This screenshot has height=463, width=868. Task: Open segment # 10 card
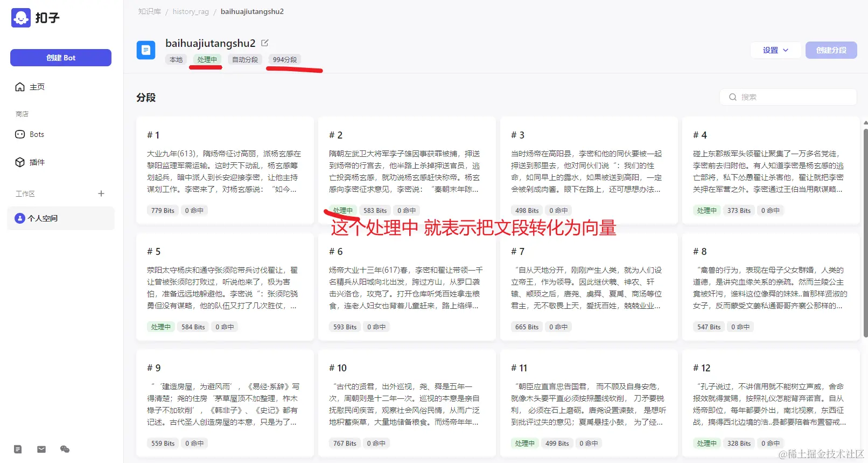tap(407, 403)
